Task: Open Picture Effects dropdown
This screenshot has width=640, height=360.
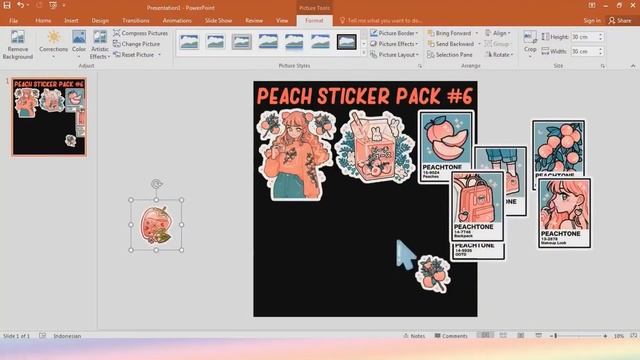Action: [x=394, y=44]
